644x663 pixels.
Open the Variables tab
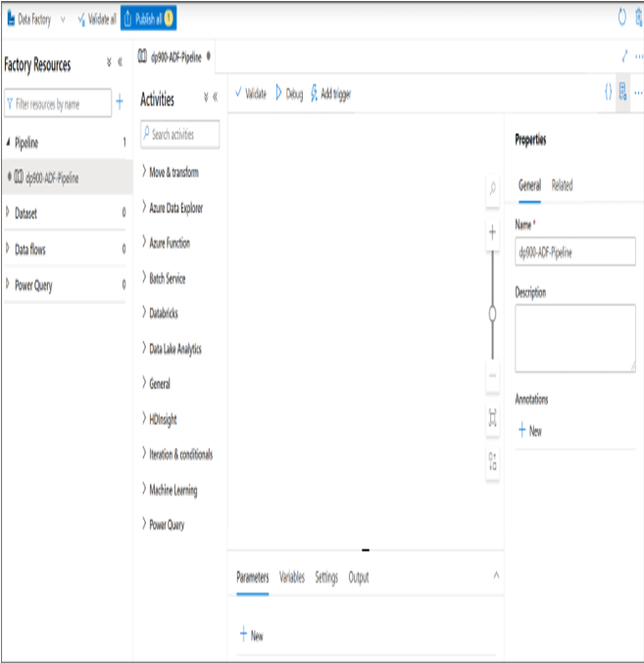pyautogui.click(x=292, y=577)
